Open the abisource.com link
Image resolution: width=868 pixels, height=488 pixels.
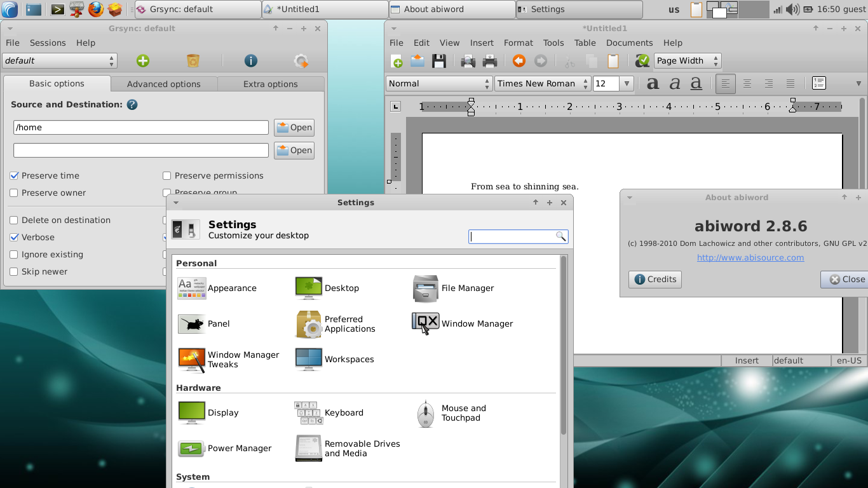pos(750,257)
